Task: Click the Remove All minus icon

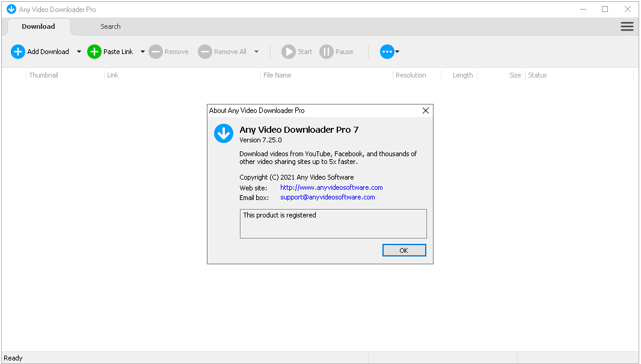Action: pos(205,52)
